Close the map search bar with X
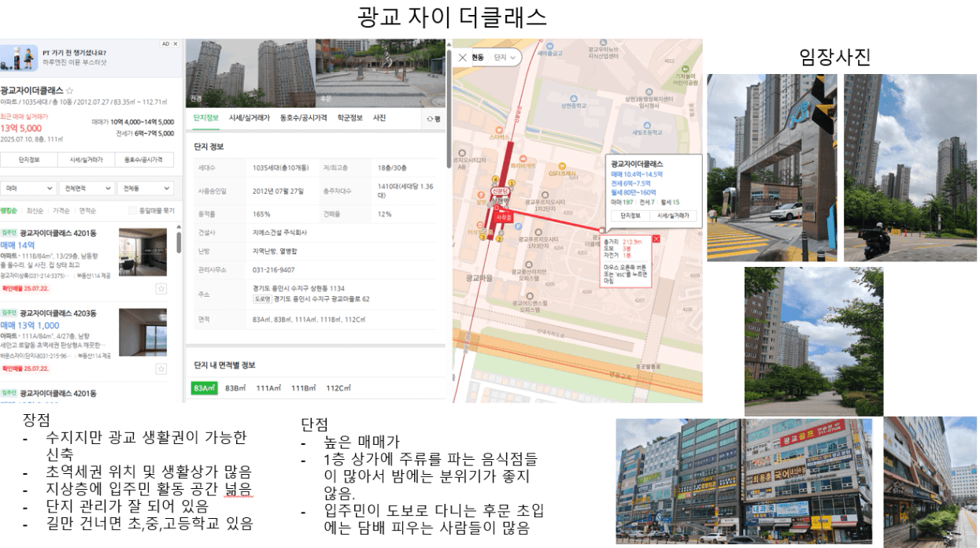This screenshot has width=980, height=548. click(462, 57)
